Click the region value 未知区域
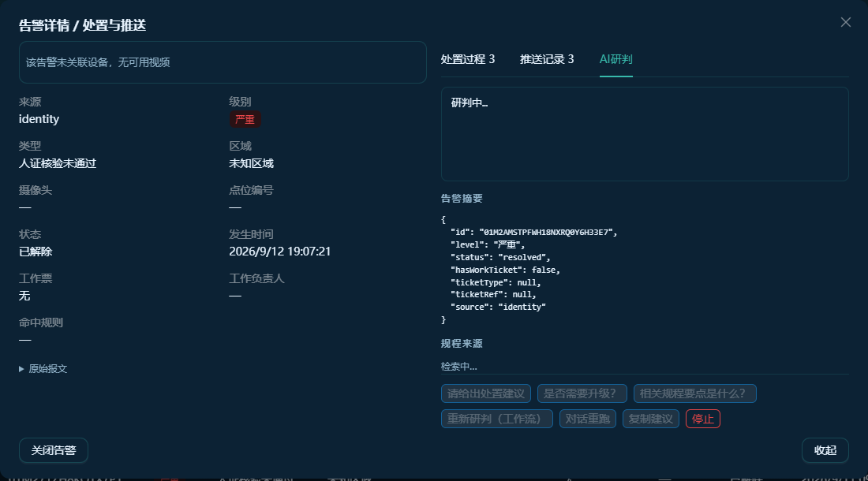This screenshot has width=868, height=481. [251, 163]
